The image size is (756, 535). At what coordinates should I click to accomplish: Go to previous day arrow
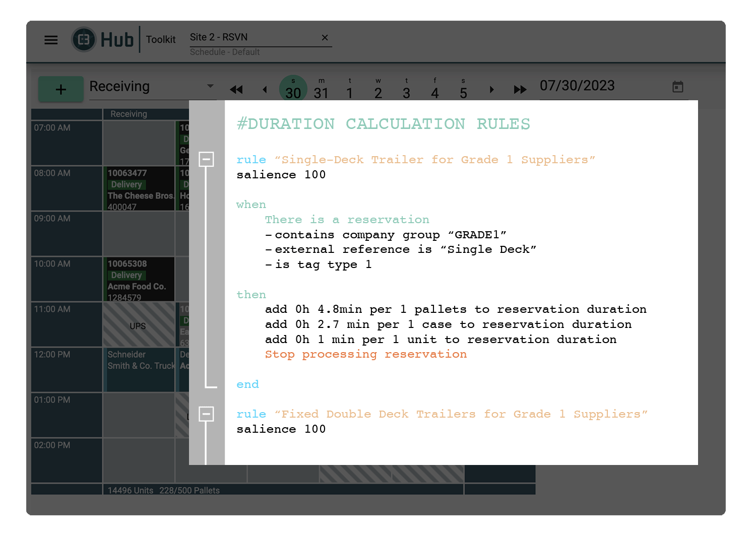pos(265,90)
